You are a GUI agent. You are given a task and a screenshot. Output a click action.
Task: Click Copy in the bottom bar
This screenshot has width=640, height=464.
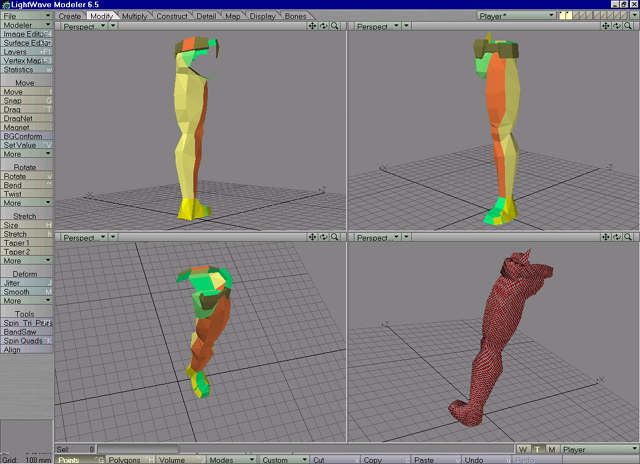(386, 460)
